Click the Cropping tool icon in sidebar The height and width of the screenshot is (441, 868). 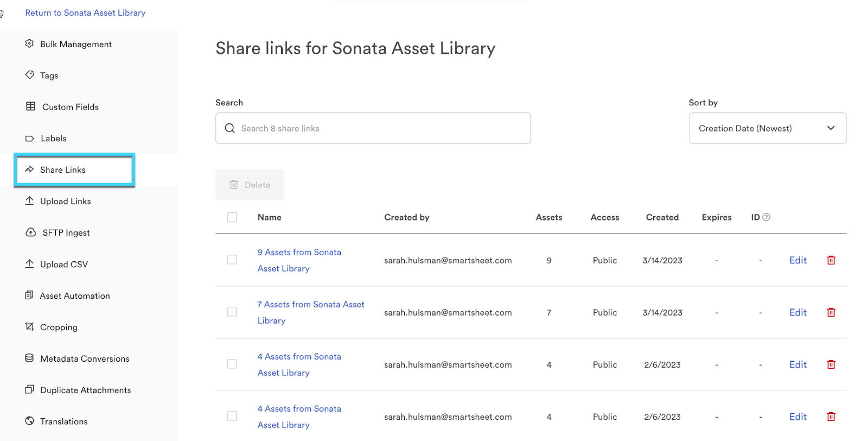(30, 326)
